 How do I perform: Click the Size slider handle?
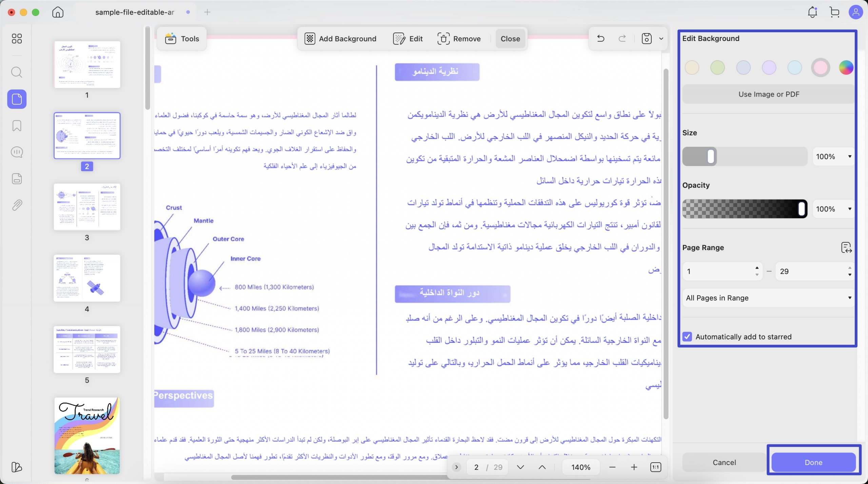coord(711,157)
